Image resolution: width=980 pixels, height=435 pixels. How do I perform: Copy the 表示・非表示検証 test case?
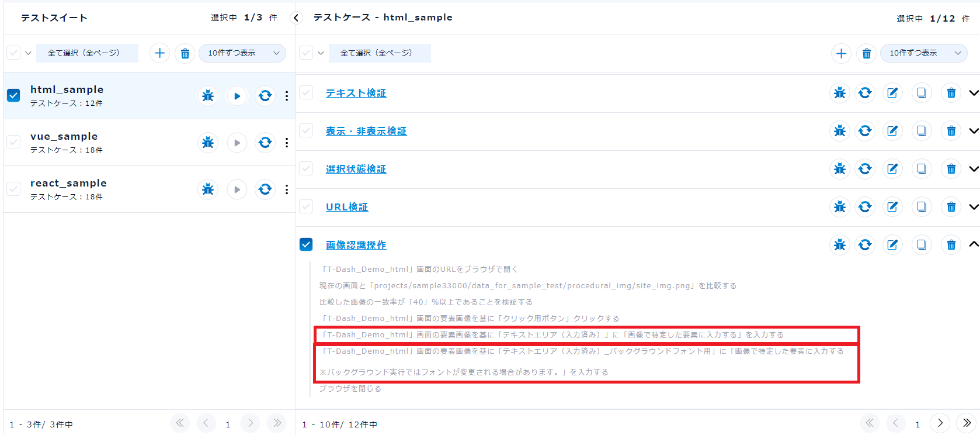(922, 131)
